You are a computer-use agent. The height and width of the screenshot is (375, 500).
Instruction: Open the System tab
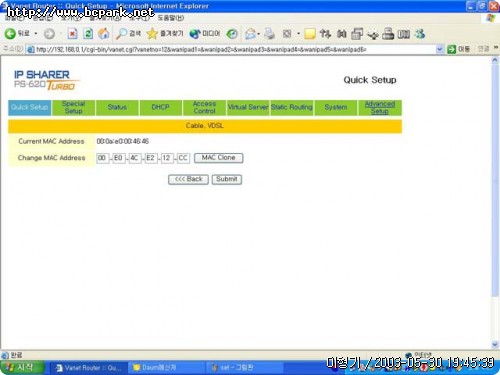(336, 108)
